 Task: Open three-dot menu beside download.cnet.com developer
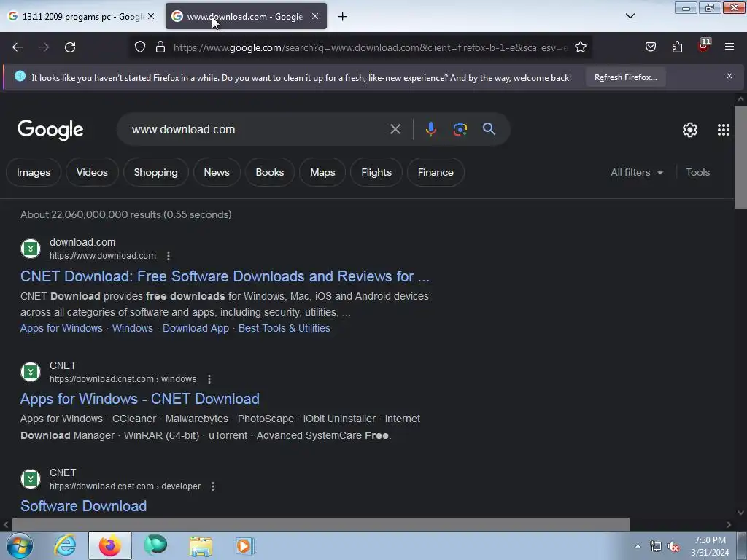coord(213,486)
